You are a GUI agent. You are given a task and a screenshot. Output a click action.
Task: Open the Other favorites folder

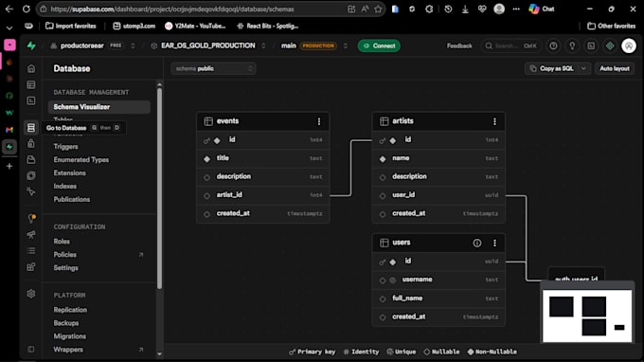[612, 26]
